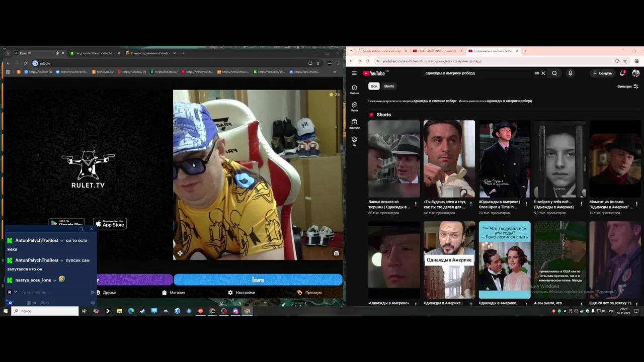Open the 'Фильтры' search filters
Image resolution: width=644 pixels, height=362 pixels.
628,86
